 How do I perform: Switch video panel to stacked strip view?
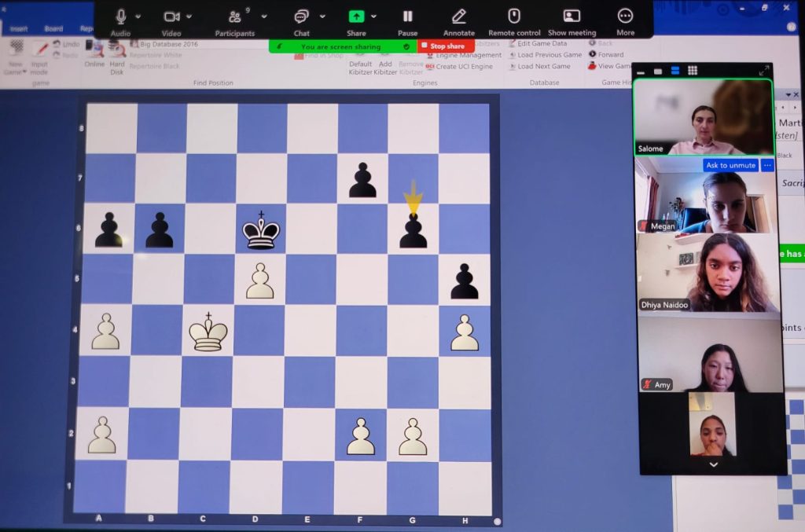(x=675, y=71)
